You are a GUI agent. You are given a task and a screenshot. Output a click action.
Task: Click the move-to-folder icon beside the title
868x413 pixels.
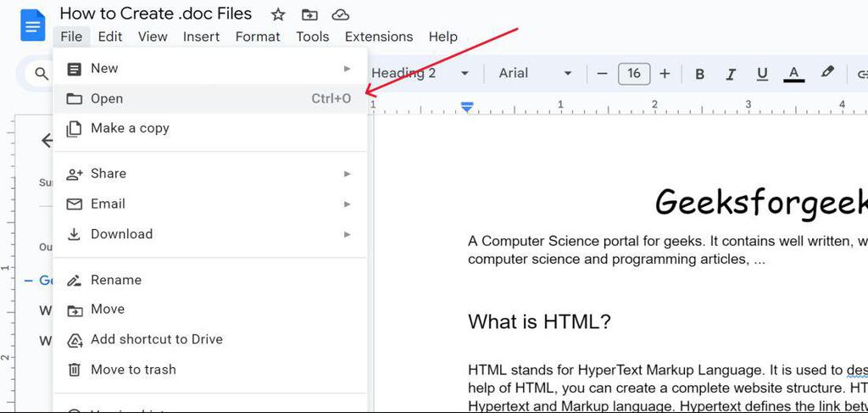[309, 15]
